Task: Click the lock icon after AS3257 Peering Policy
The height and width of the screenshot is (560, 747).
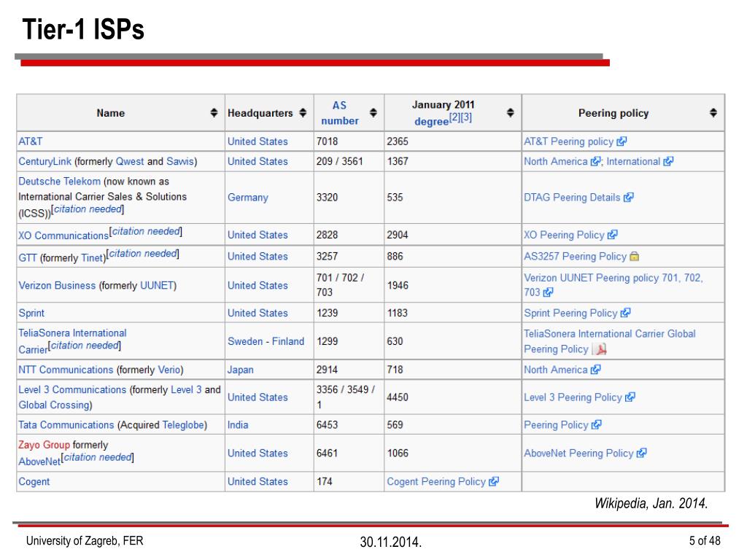Action: 634,256
